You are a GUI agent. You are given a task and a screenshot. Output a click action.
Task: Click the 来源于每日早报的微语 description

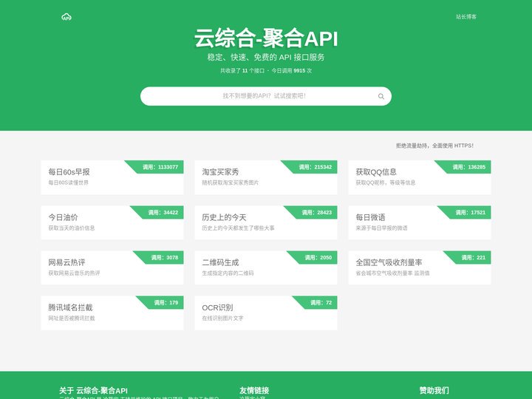(x=381, y=228)
